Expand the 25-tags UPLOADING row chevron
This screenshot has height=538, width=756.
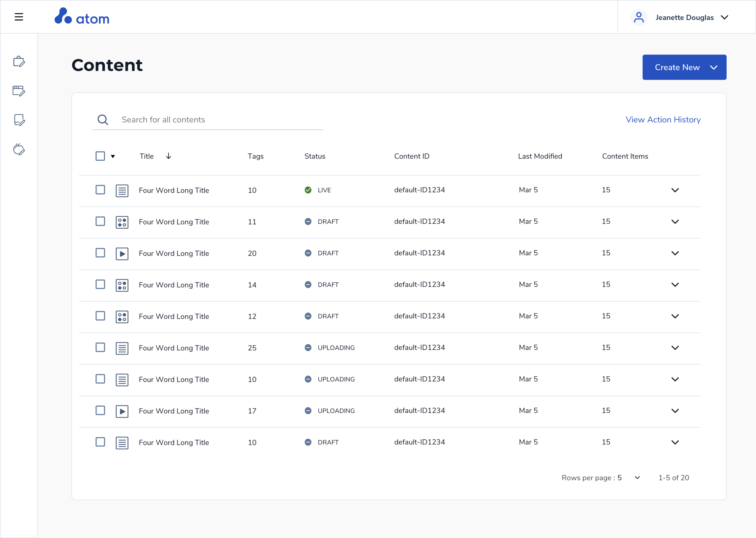(675, 348)
